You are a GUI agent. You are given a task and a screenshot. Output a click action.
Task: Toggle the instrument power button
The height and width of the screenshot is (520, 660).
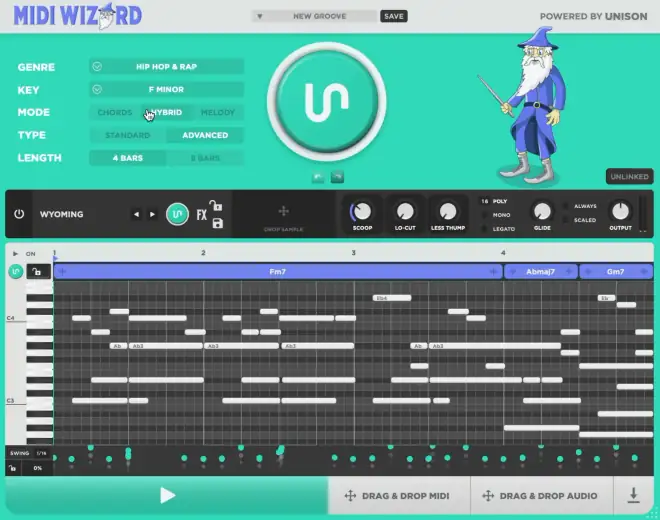[x=19, y=214]
